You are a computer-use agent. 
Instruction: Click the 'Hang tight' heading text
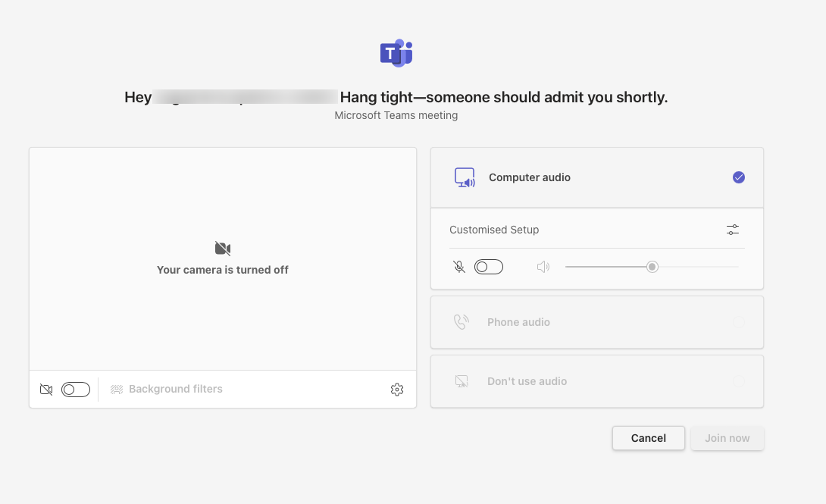click(504, 97)
